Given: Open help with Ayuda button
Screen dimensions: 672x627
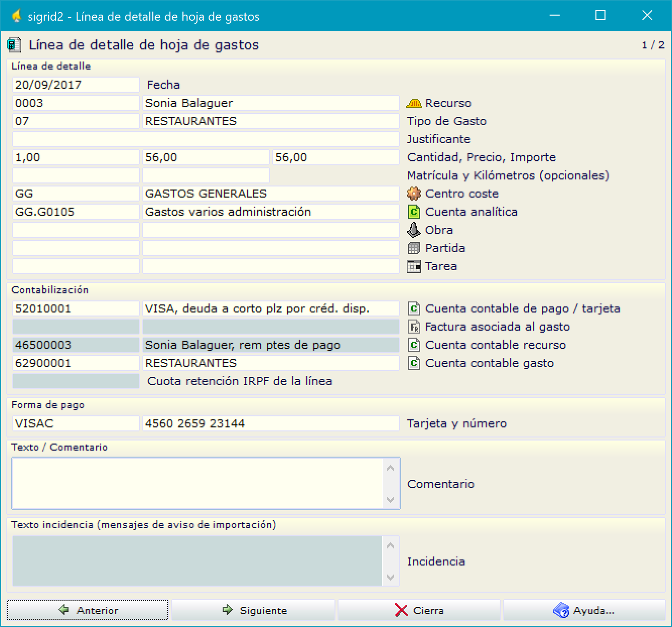Looking at the screenshot, I should pyautogui.click(x=584, y=610).
